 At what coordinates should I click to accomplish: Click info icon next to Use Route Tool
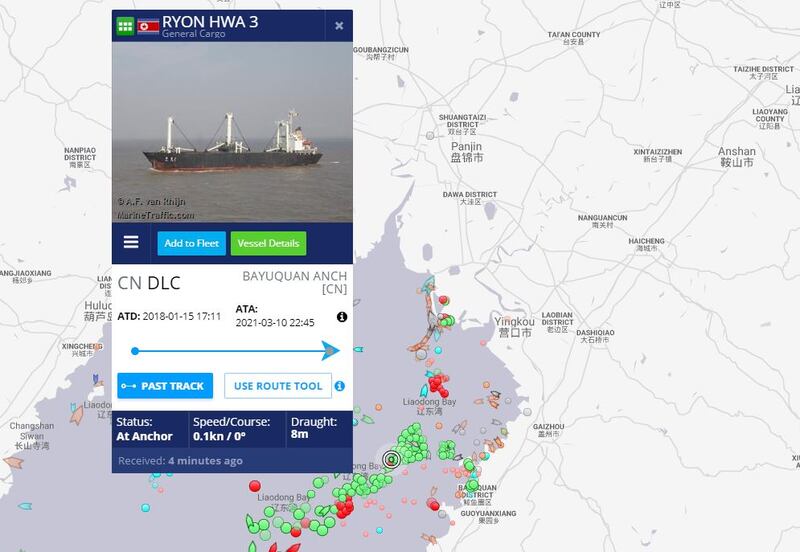pyautogui.click(x=339, y=386)
